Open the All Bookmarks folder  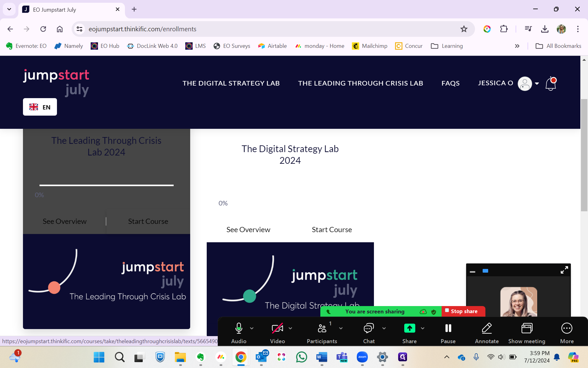558,46
